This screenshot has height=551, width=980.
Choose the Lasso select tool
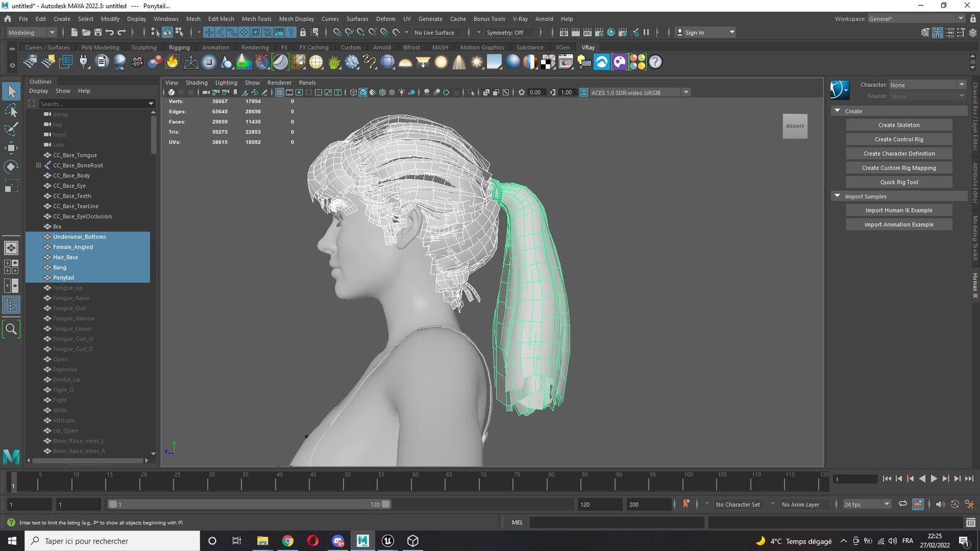coord(11,110)
